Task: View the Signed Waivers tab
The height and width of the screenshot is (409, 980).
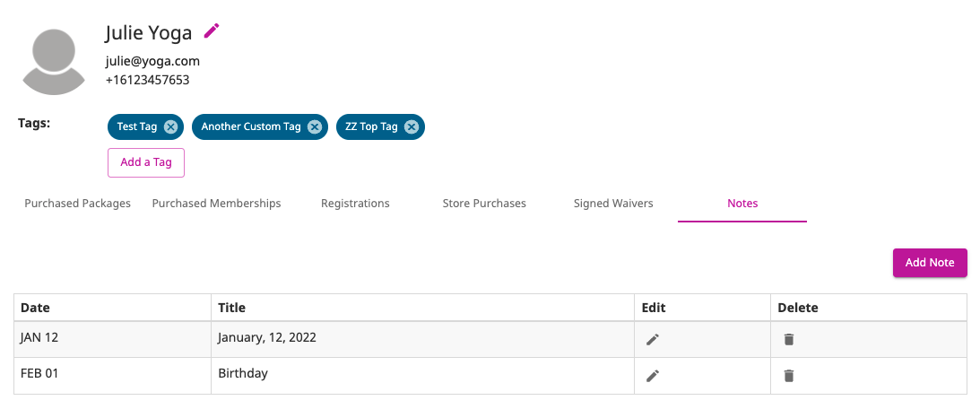Action: (x=613, y=204)
